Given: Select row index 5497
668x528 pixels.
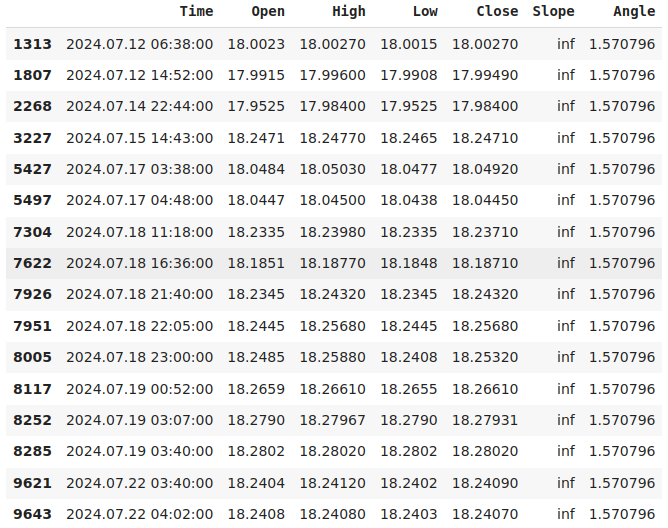Looking at the screenshot, I should coord(32,200).
